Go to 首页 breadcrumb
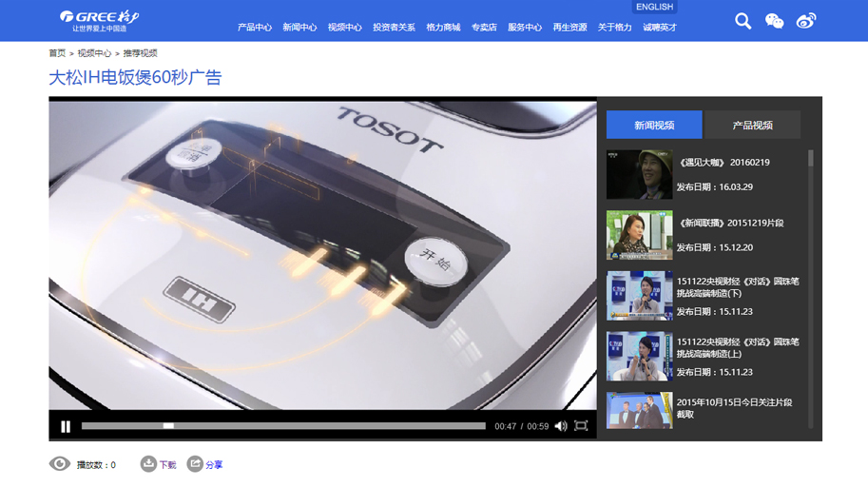Viewport: 868px width, 488px height. (57, 53)
